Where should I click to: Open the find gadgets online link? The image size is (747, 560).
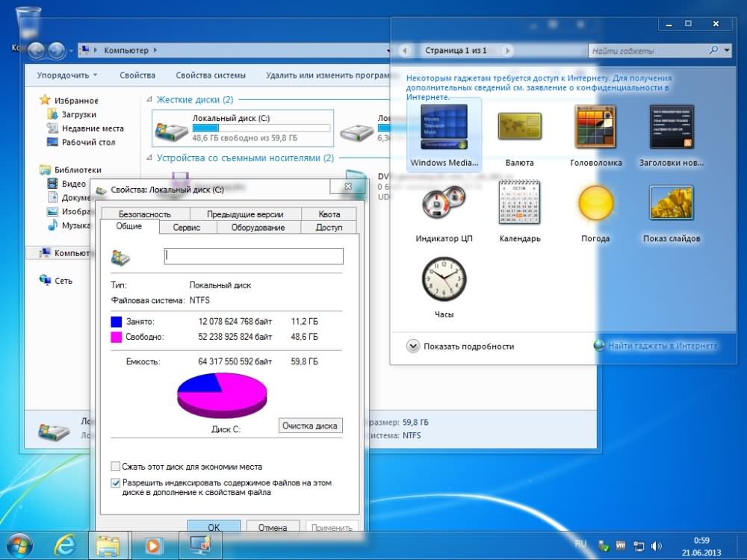(x=662, y=346)
